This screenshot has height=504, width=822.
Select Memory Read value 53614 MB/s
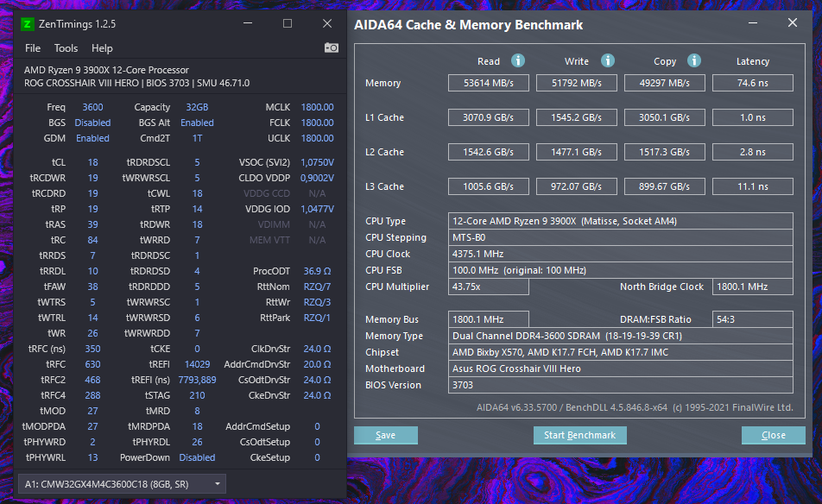pos(489,83)
